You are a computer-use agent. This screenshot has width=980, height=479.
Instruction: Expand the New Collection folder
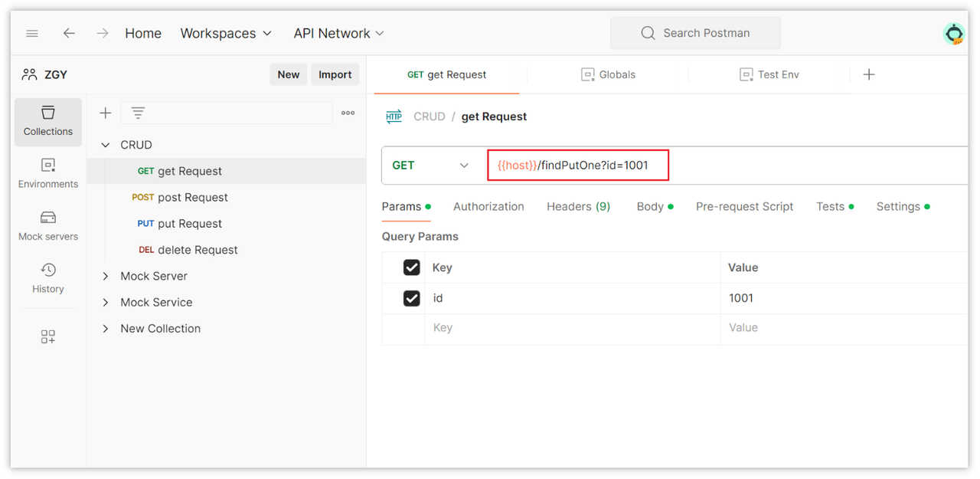point(106,328)
